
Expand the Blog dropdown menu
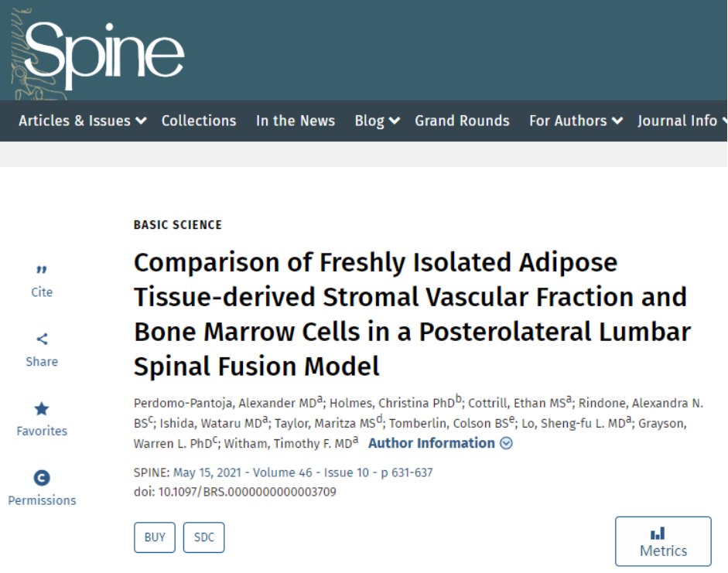377,121
